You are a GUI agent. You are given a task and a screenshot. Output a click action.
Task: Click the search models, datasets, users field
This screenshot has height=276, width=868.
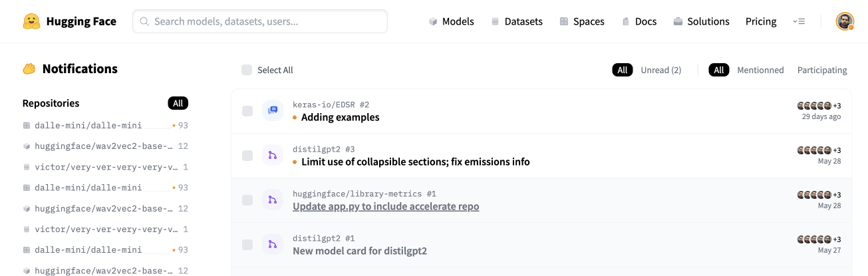[x=260, y=21]
